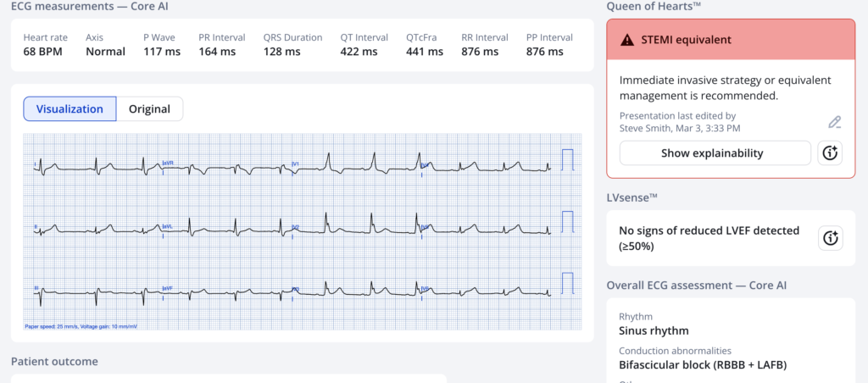Click the paper speed and voltage gain note
868x383 pixels.
80,325
